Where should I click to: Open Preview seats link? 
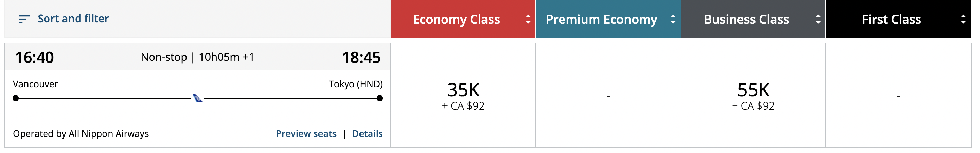[x=306, y=133]
